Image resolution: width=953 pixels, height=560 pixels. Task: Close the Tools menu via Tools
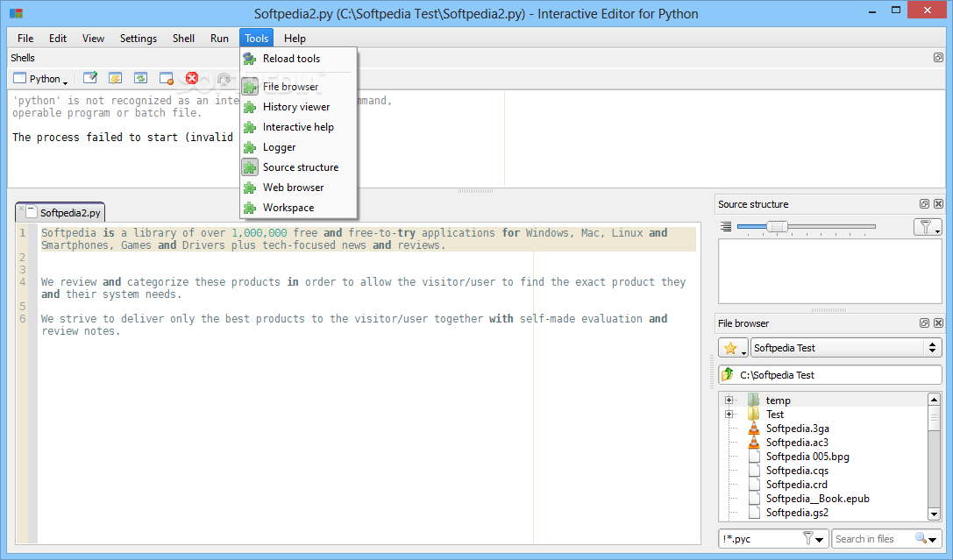click(x=257, y=39)
